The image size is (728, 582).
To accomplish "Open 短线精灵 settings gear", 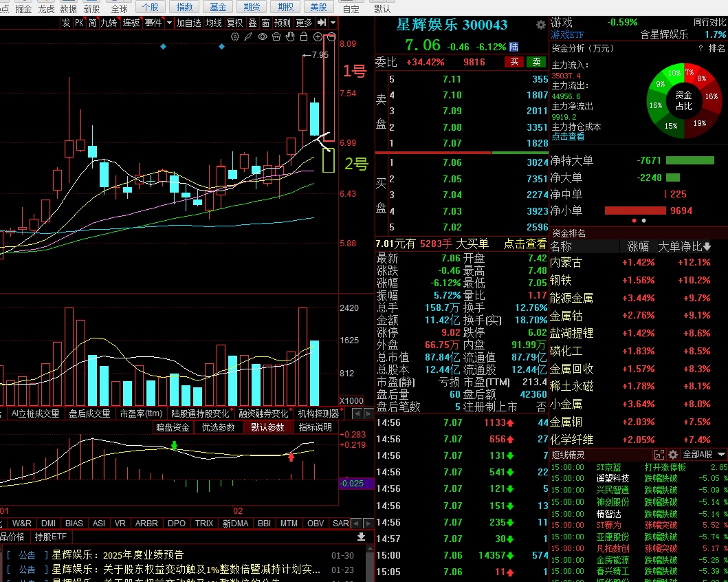I will tap(673, 455).
